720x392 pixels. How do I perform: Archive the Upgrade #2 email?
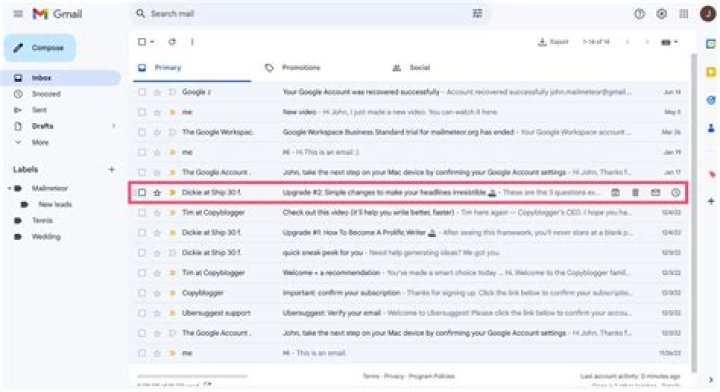615,193
